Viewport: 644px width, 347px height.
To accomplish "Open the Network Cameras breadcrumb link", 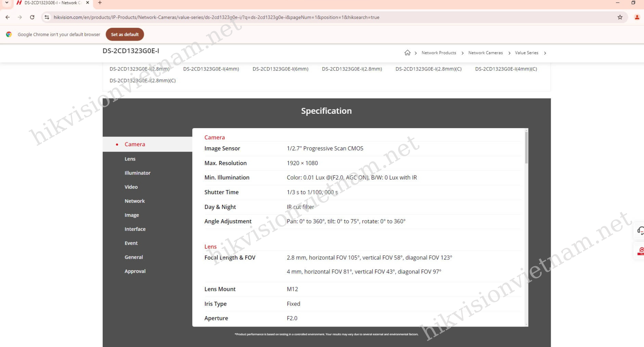I will tap(485, 53).
